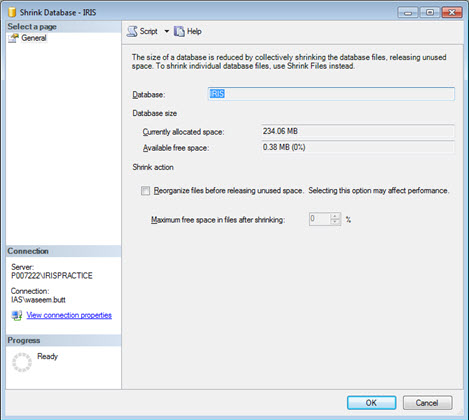The height and width of the screenshot is (420, 469).
Task: Click the Database name field showing IRIS
Action: click(x=331, y=94)
